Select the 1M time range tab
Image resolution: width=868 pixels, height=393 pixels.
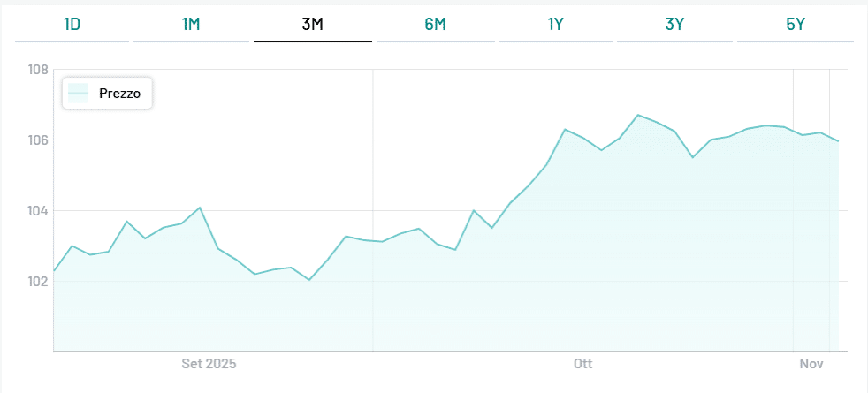pos(191,25)
